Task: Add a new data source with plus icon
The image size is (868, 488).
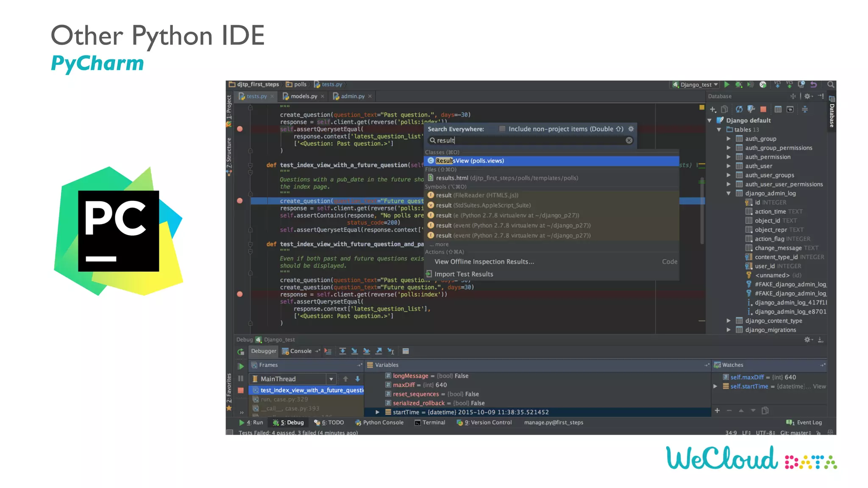Action: coord(713,109)
